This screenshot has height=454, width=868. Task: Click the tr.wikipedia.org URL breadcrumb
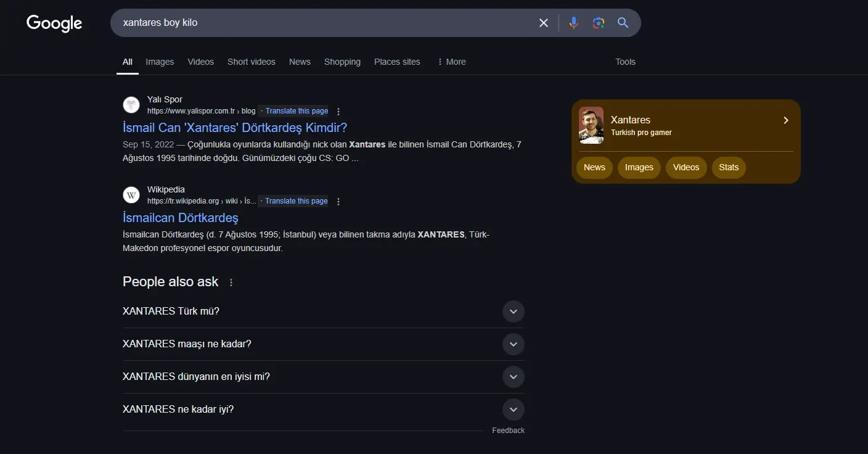[201, 202]
